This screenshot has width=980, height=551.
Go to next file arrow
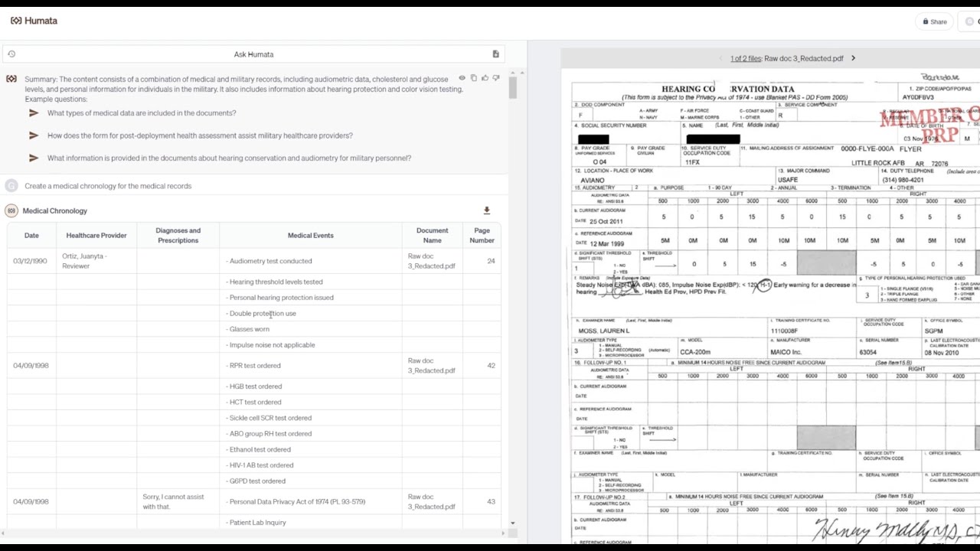pos(853,58)
